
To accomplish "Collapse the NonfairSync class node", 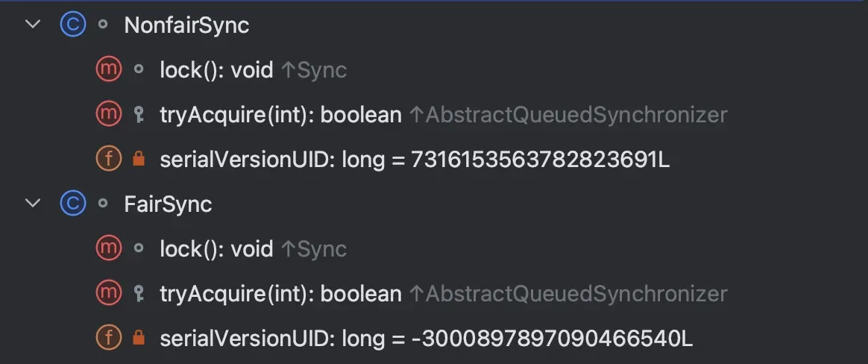I will 33,25.
